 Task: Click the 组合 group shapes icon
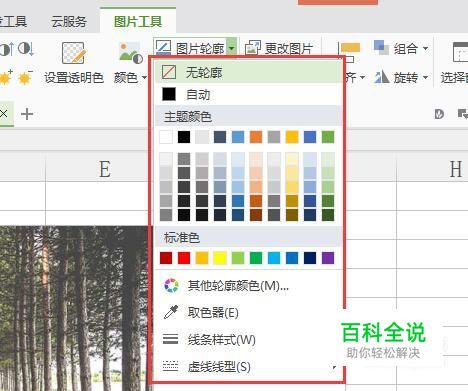tap(381, 47)
